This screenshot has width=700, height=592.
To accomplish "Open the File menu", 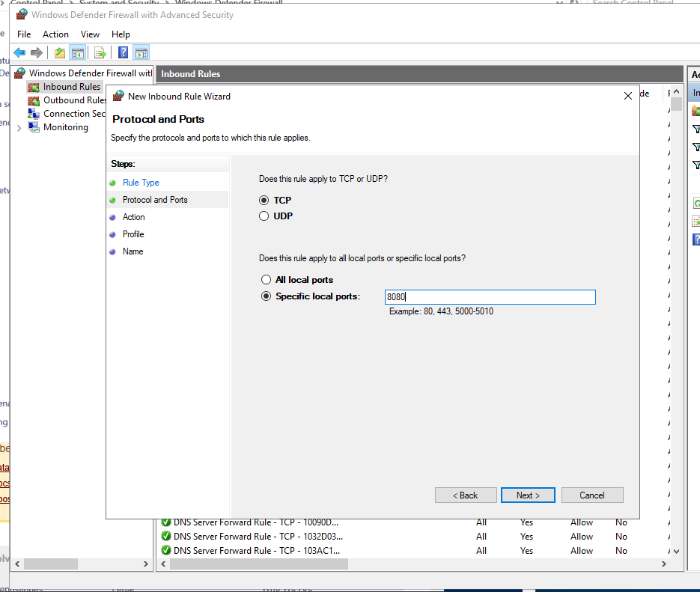I will pyautogui.click(x=24, y=34).
